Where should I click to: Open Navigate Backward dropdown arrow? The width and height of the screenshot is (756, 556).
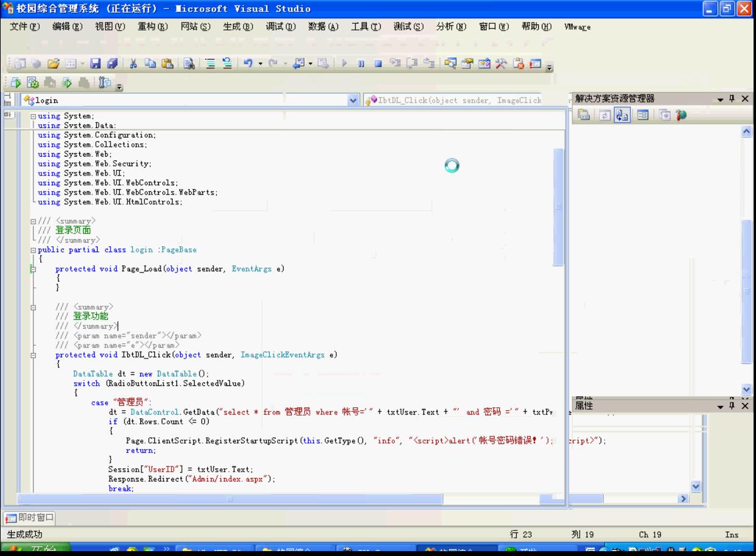[x=310, y=64]
